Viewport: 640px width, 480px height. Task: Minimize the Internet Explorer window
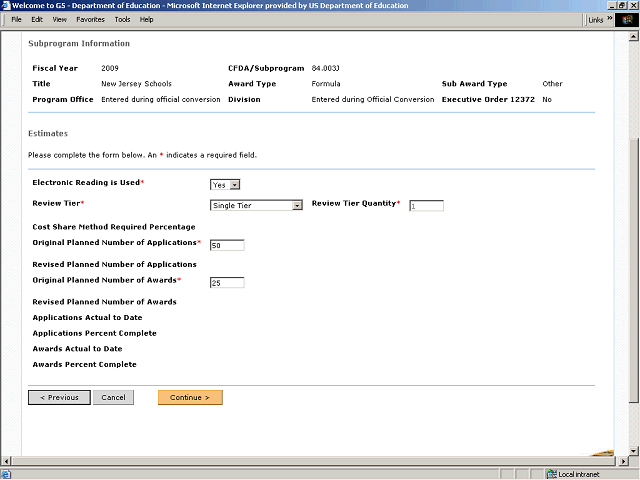[x=611, y=5]
